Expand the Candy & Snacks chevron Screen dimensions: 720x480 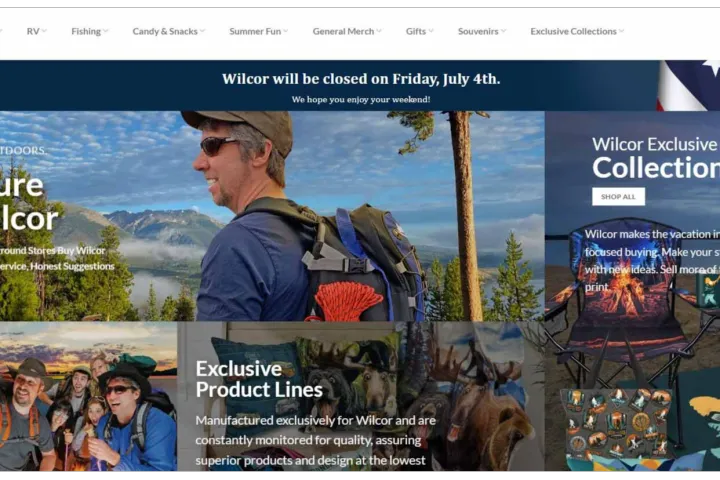[202, 31]
